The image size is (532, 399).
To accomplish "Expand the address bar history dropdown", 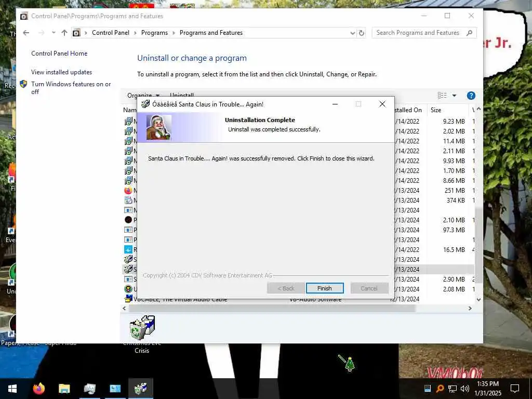I will click(x=353, y=33).
